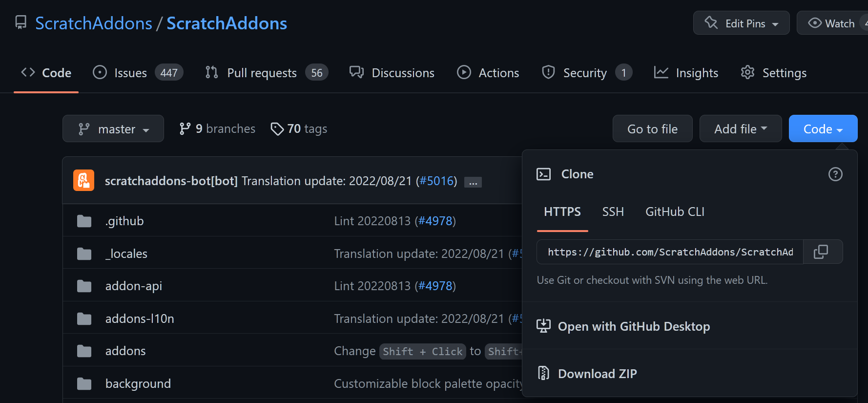Image resolution: width=868 pixels, height=403 pixels.
Task: Click the repository bookmark icon next to ScratchAddons
Action: (x=20, y=22)
